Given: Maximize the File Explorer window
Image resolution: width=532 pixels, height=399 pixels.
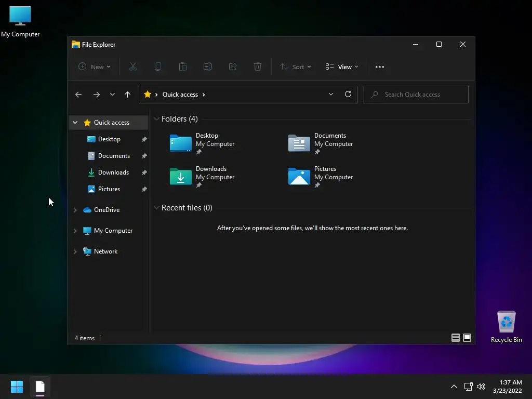Looking at the screenshot, I should pyautogui.click(x=439, y=44).
